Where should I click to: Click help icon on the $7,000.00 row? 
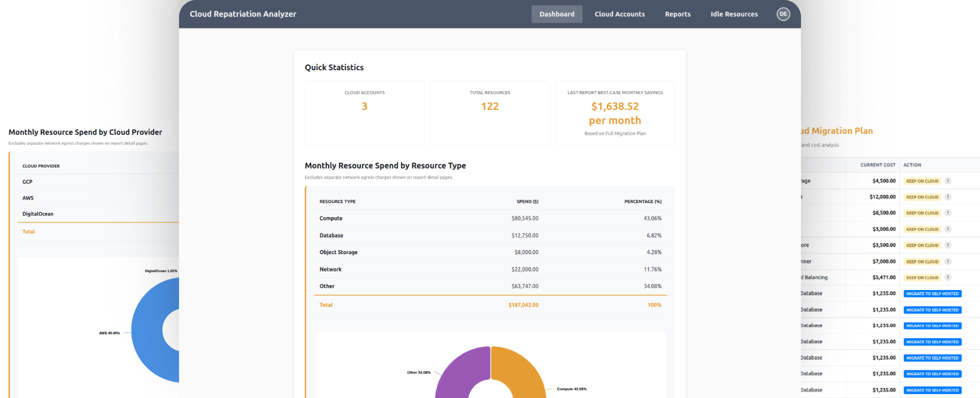coord(948,261)
